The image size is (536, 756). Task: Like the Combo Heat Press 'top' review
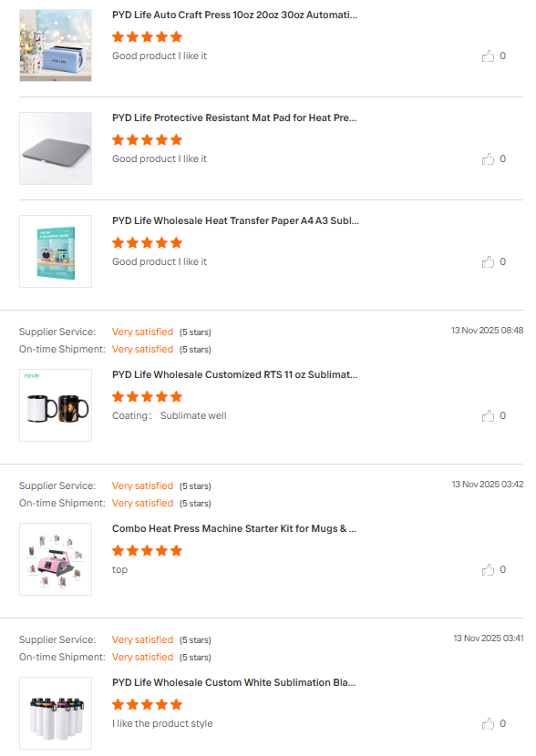488,570
